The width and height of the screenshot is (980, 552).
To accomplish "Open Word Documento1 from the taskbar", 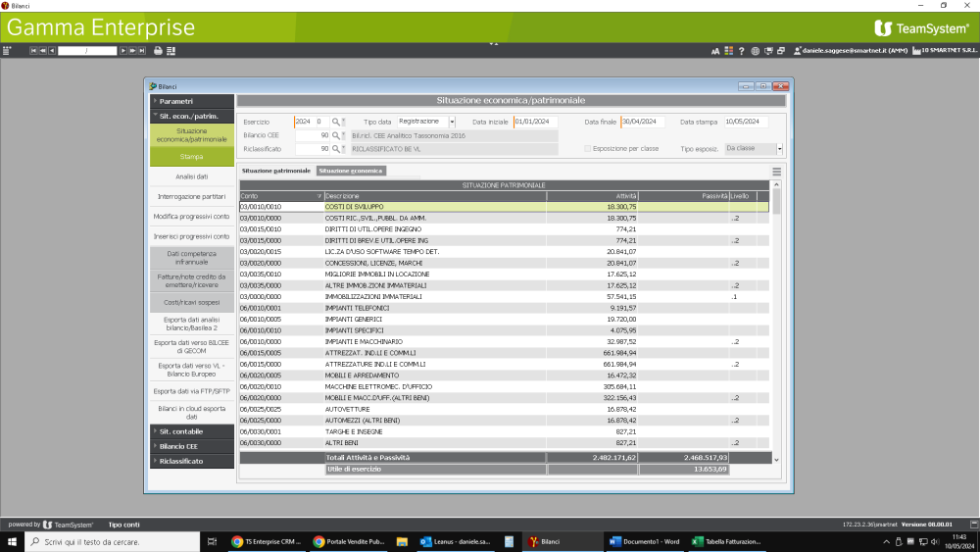I will pyautogui.click(x=644, y=541).
